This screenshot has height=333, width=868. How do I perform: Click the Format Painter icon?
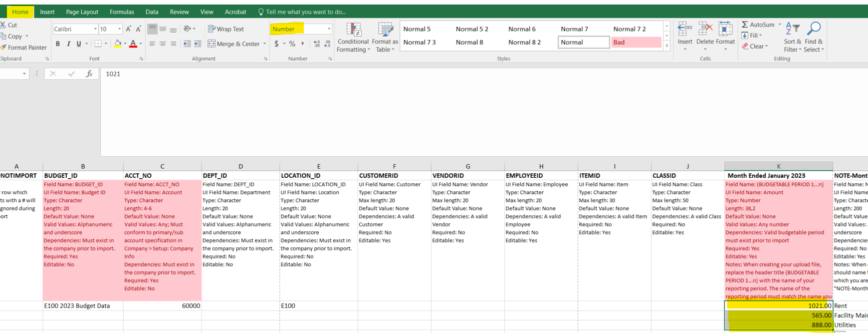4,48
